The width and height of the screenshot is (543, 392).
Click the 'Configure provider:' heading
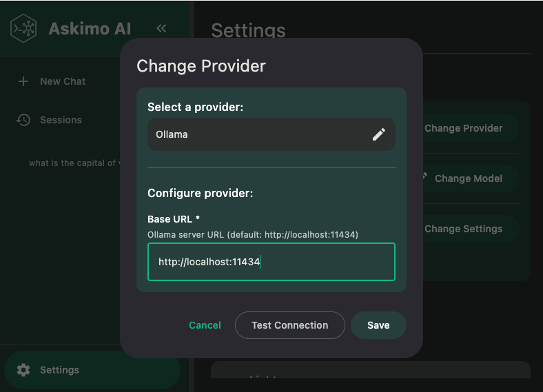pyautogui.click(x=200, y=193)
